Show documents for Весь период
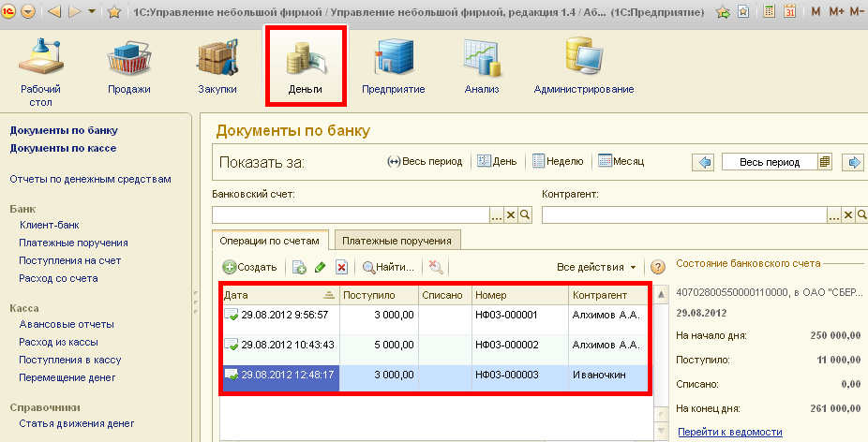 [x=425, y=161]
